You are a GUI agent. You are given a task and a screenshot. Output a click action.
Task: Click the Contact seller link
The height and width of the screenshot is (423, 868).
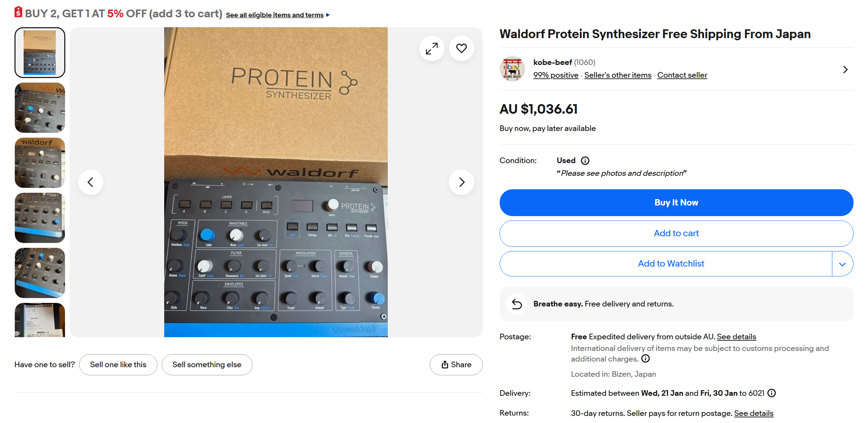(682, 75)
